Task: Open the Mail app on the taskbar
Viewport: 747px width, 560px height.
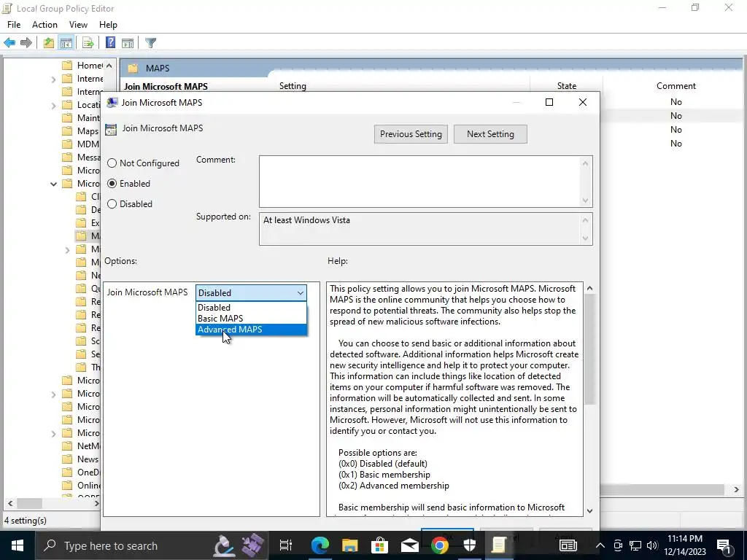Action: pyautogui.click(x=409, y=545)
